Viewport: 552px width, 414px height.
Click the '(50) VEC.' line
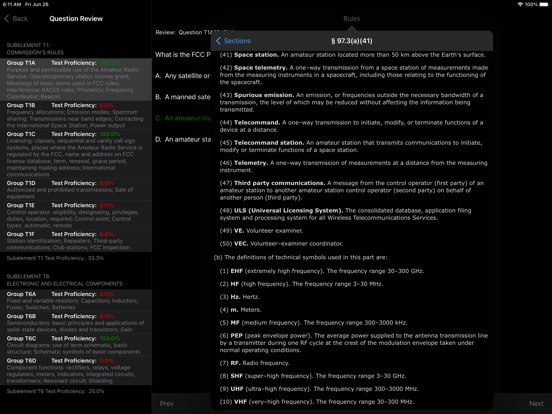point(281,243)
